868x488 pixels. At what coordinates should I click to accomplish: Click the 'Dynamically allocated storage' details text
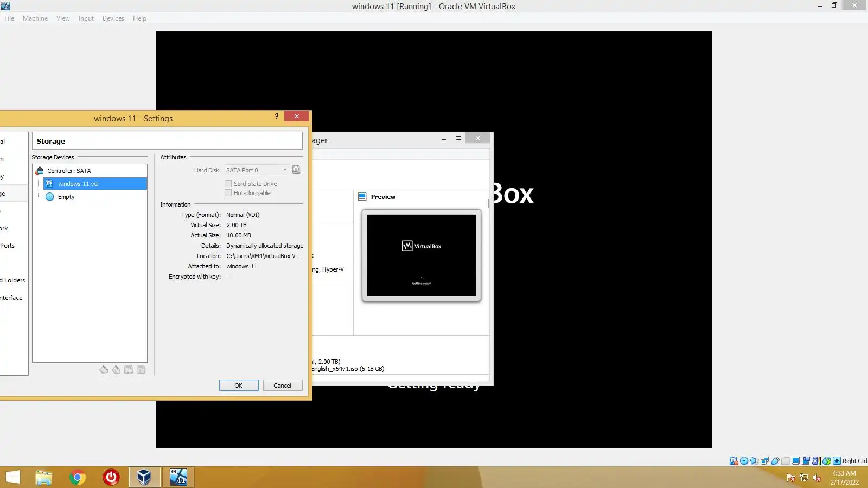[265, 246]
